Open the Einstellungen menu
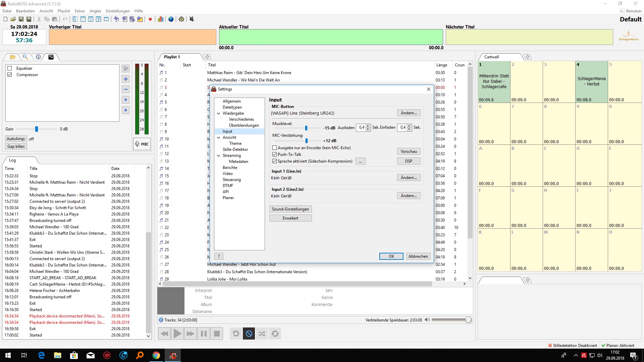 [x=118, y=11]
